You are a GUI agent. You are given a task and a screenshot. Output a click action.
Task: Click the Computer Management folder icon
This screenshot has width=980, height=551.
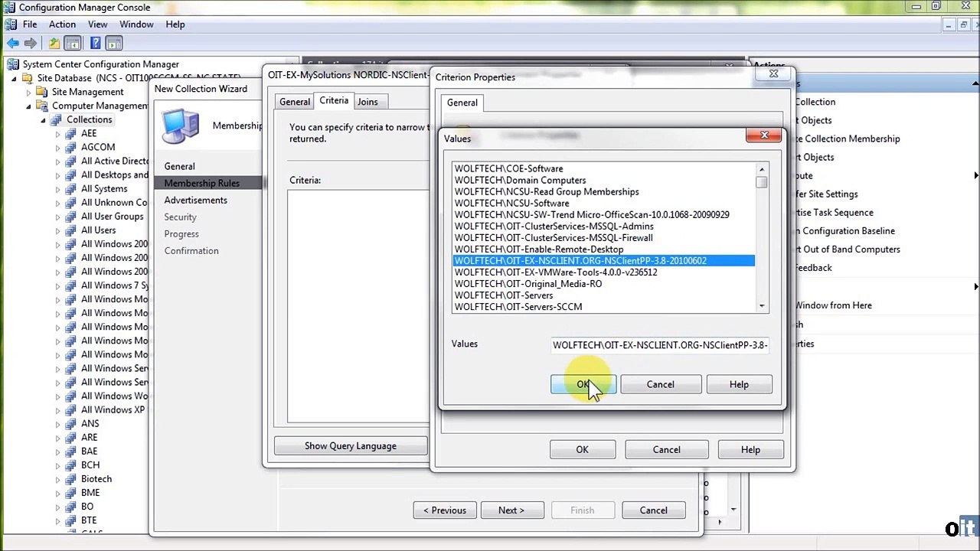coord(43,106)
